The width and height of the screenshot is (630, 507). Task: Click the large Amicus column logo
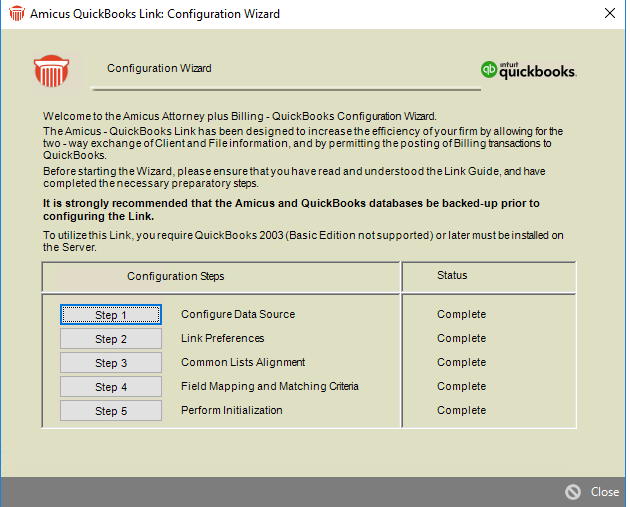pyautogui.click(x=51, y=71)
